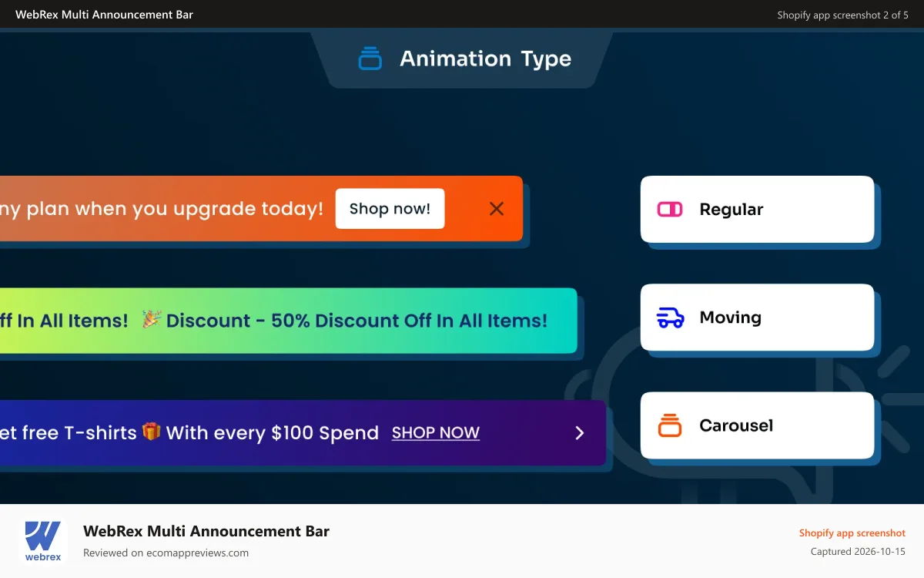
Task: Click the top-left WebRex Multi Announcement Bar title
Action: point(104,15)
